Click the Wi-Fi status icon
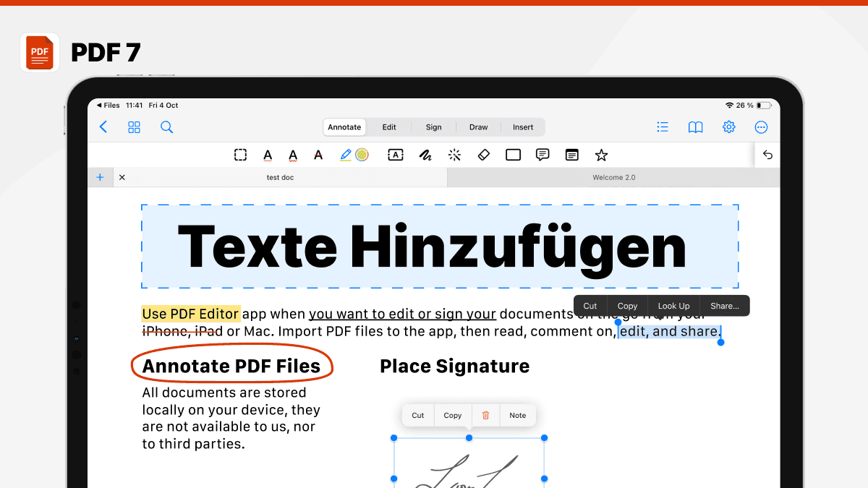The height and width of the screenshot is (488, 868). 729,106
